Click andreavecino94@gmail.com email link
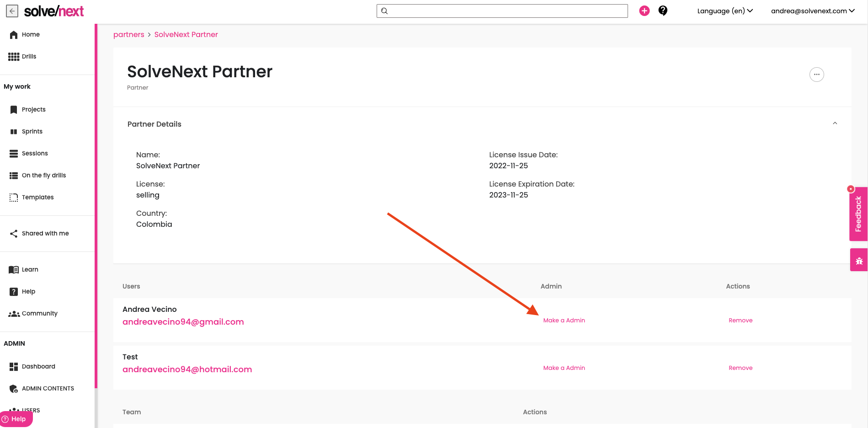 tap(183, 322)
